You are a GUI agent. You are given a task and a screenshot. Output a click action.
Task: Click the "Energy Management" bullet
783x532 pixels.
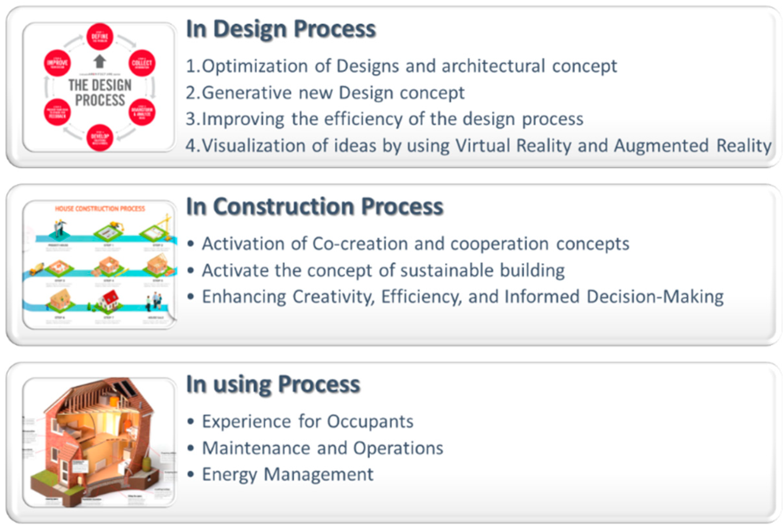287,474
